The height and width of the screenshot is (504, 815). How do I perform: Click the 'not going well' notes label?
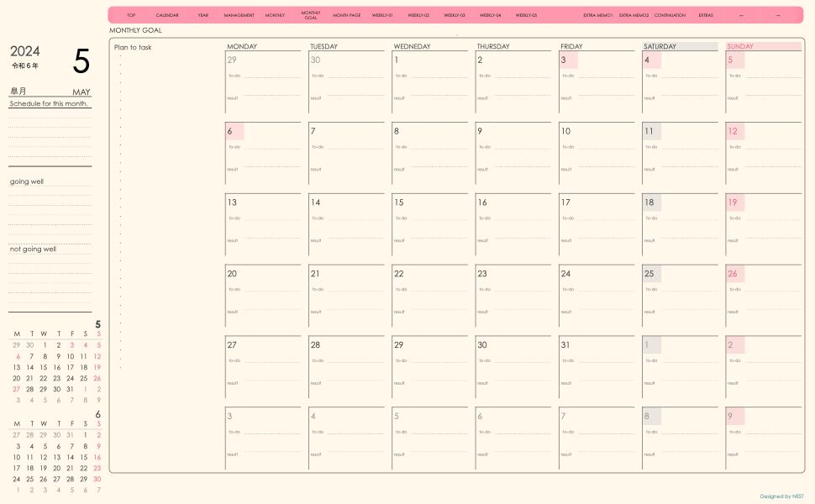[x=33, y=249]
